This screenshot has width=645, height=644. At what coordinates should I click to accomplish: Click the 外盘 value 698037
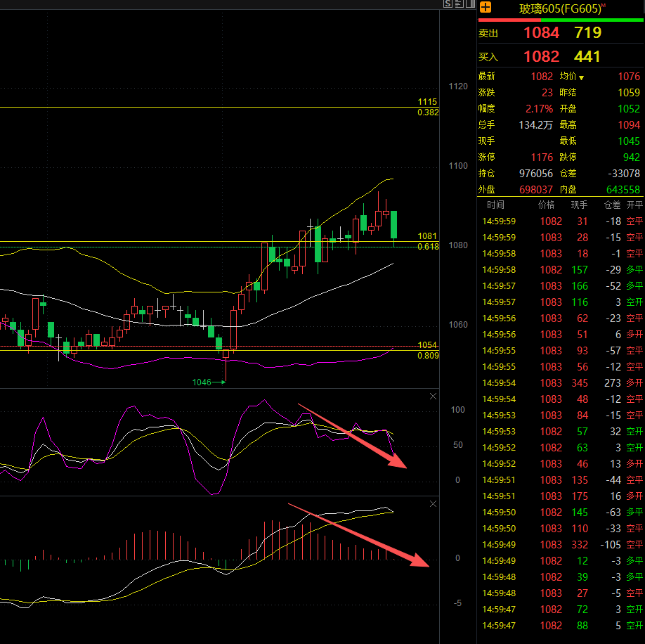tap(536, 189)
